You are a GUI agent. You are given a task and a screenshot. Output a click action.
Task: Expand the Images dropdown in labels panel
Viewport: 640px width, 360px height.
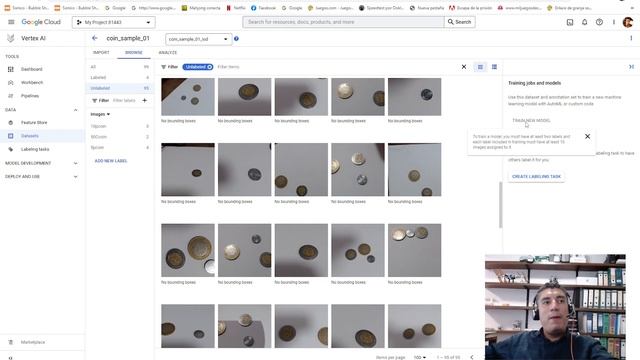[100, 114]
